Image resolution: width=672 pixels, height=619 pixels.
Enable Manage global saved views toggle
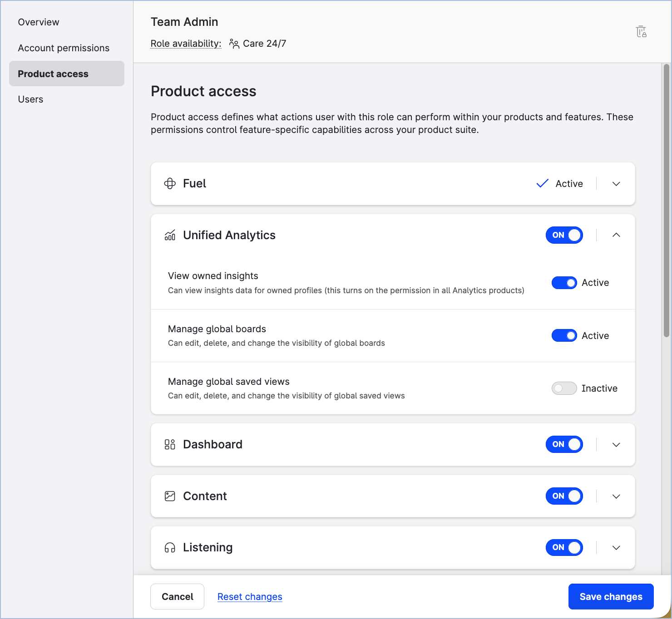(564, 388)
